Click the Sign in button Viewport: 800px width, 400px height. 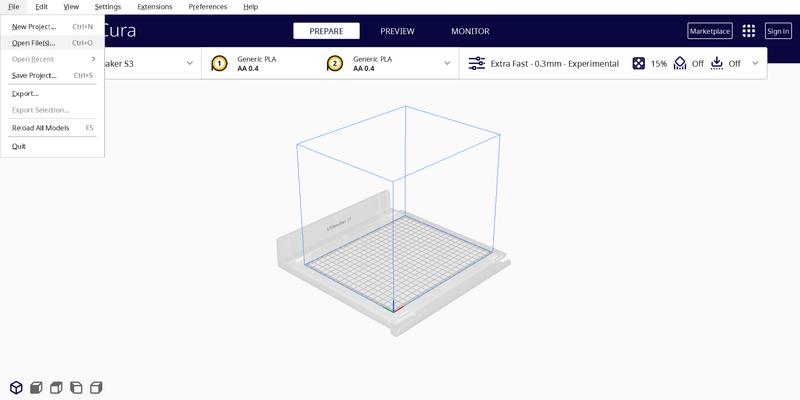click(x=778, y=31)
